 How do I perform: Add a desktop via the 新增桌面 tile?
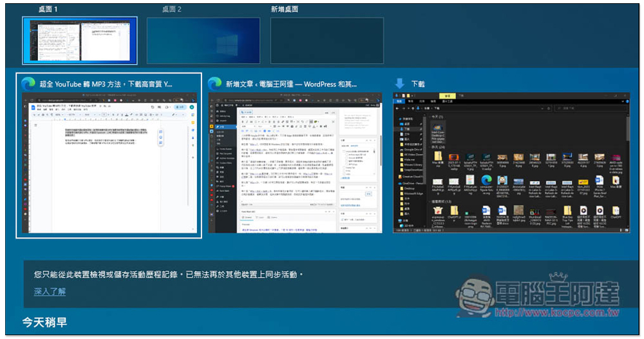(x=327, y=41)
